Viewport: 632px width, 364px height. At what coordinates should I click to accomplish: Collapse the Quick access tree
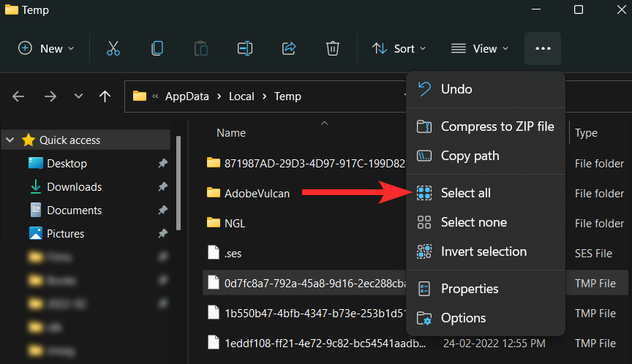coord(12,140)
